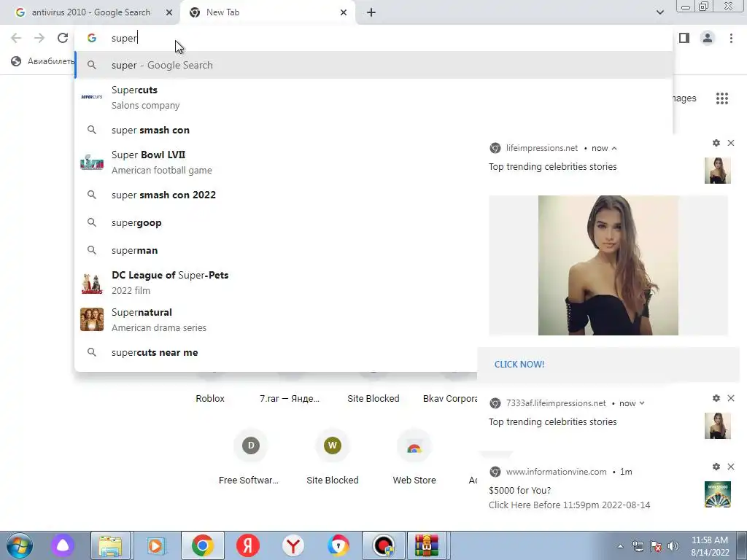
Task: Open the red Яндекс taskbar icon
Action: (x=248, y=545)
